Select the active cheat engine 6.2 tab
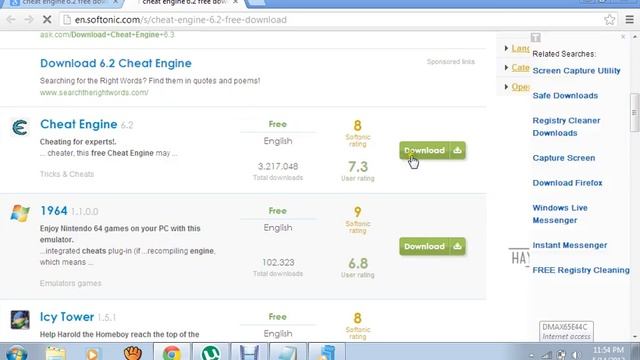640x360 pixels. pos(184,3)
